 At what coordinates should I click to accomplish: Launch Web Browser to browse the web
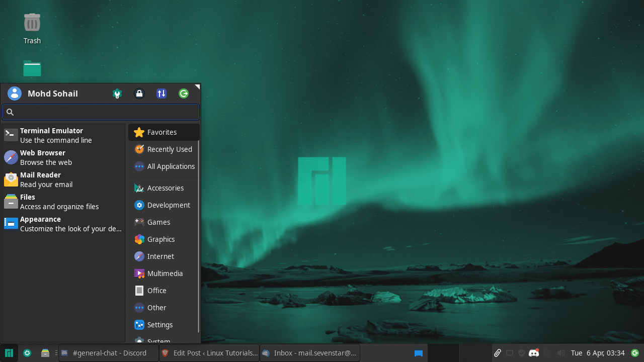(42, 157)
